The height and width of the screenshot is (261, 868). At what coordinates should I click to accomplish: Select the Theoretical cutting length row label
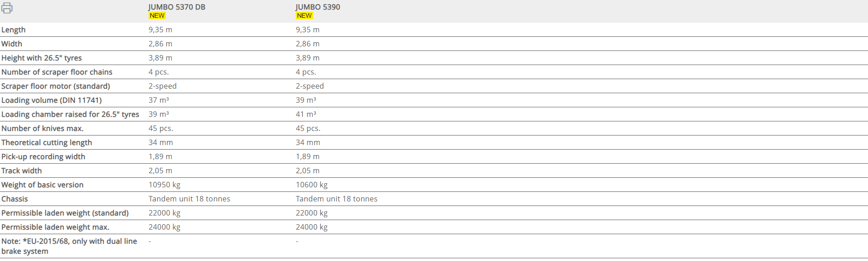pos(46,142)
